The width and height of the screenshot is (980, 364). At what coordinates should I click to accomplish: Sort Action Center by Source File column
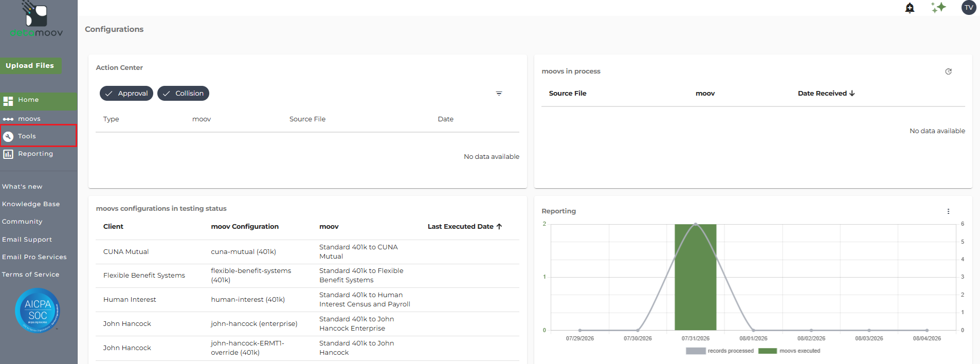point(307,119)
